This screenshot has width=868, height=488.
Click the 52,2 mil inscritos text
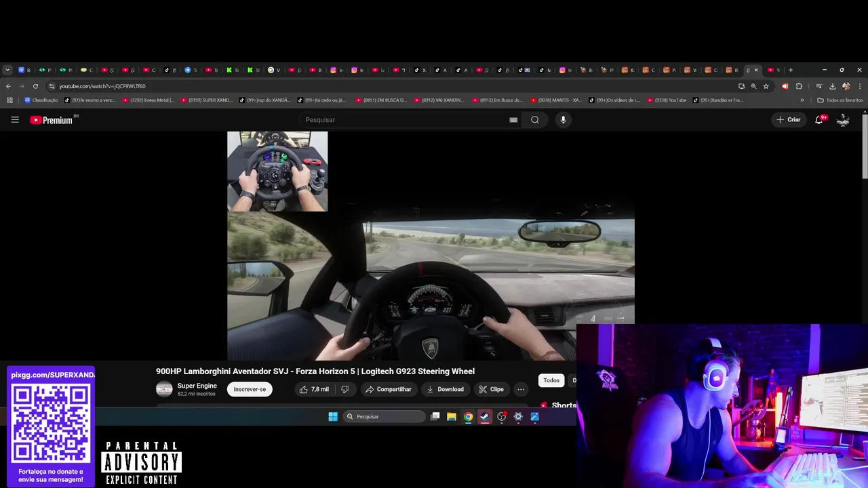197,394
